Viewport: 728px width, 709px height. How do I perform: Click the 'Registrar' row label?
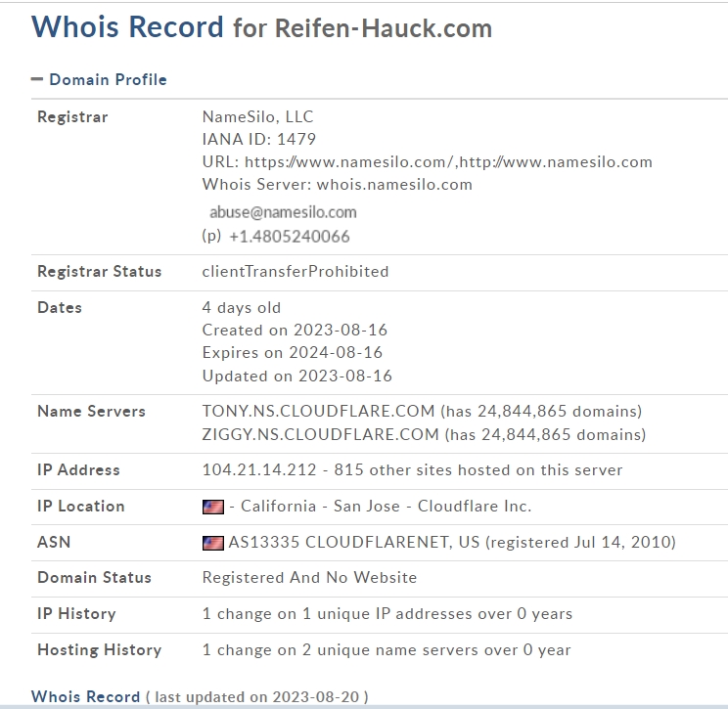[x=72, y=117]
